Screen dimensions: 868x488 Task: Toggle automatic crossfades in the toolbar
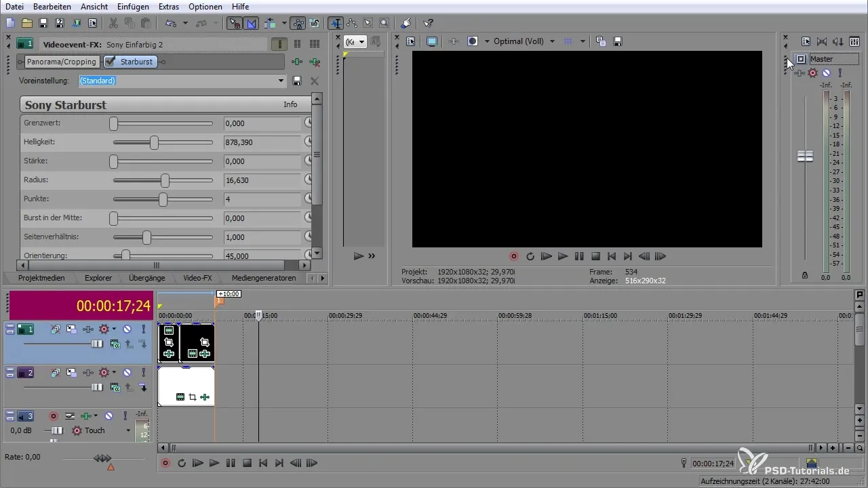click(251, 23)
